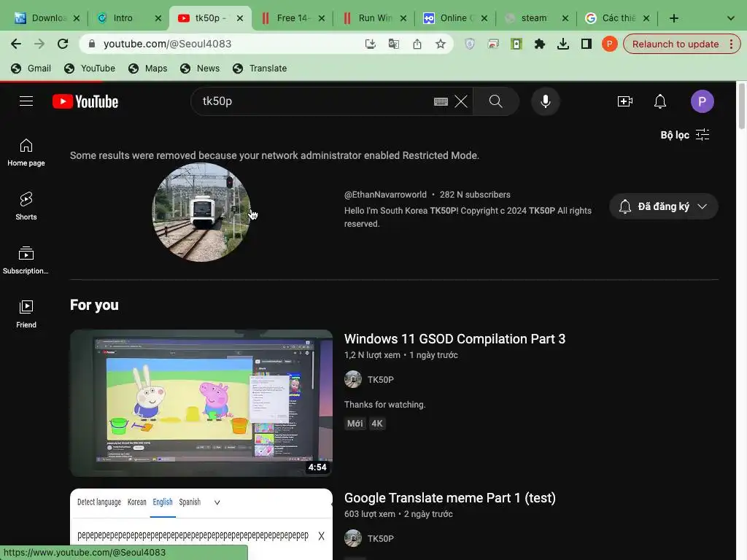Open Google Translate meme Part 1 title
Image resolution: width=747 pixels, height=560 pixels.
(449, 498)
